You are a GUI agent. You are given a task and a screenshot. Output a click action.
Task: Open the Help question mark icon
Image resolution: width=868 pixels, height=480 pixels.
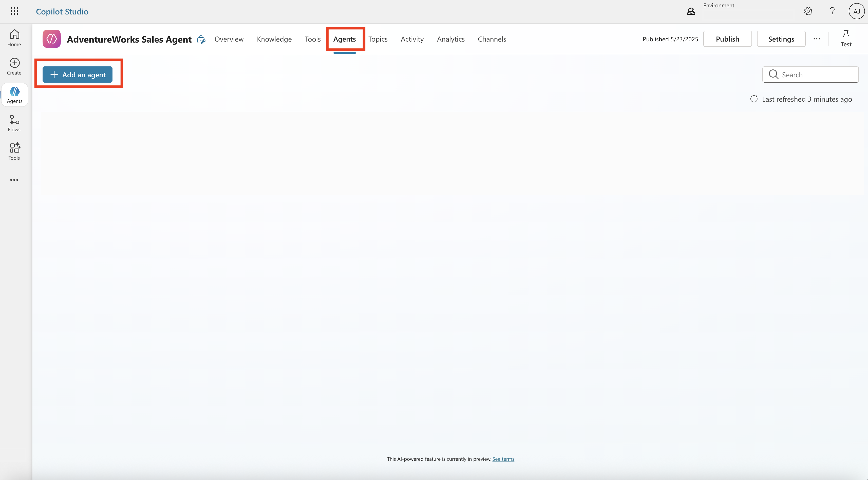832,11
